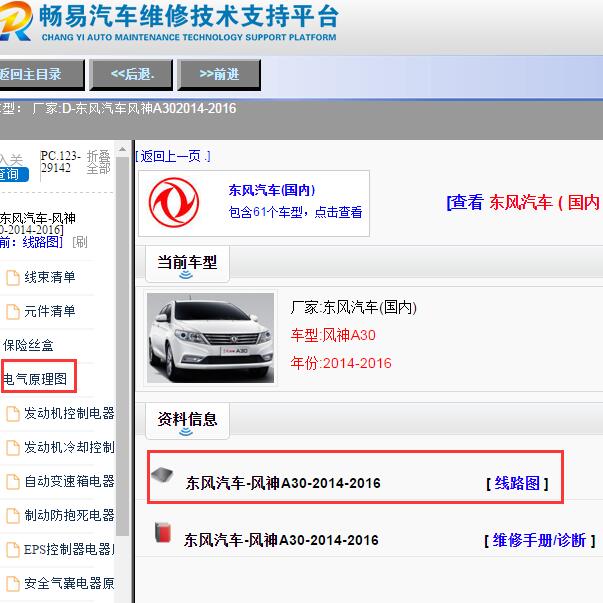This screenshot has width=603, height=603.
Task: Click document icon beside EPS控制器电器
Action: [13, 550]
